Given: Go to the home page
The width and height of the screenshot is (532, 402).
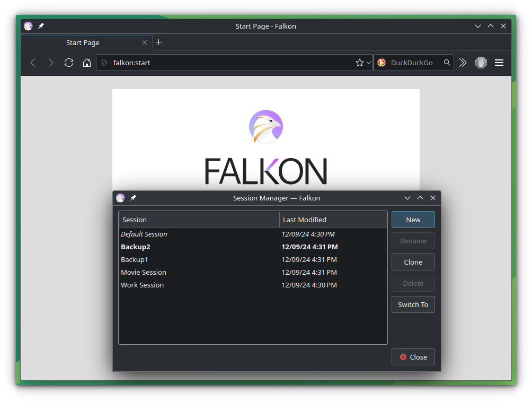Looking at the screenshot, I should (86, 63).
